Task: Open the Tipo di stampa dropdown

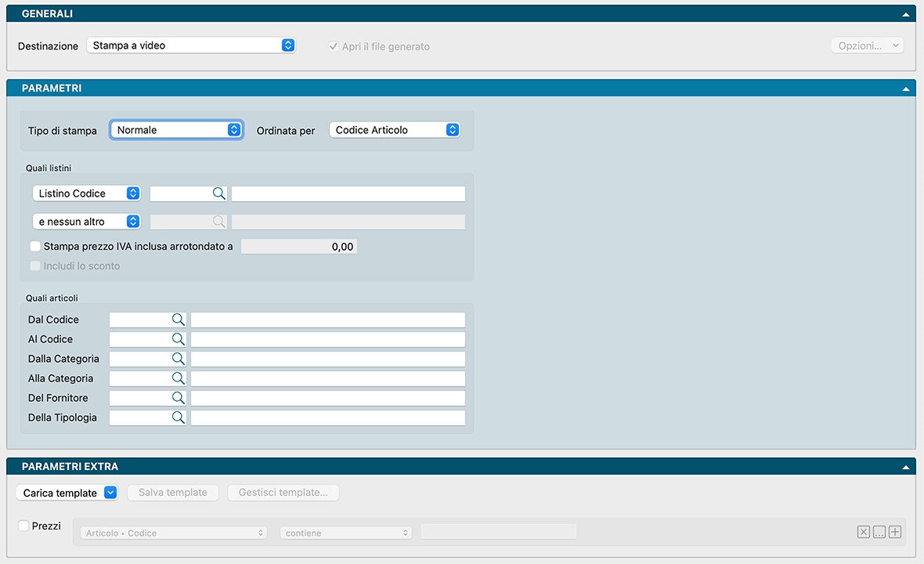Action: pyautogui.click(x=177, y=130)
